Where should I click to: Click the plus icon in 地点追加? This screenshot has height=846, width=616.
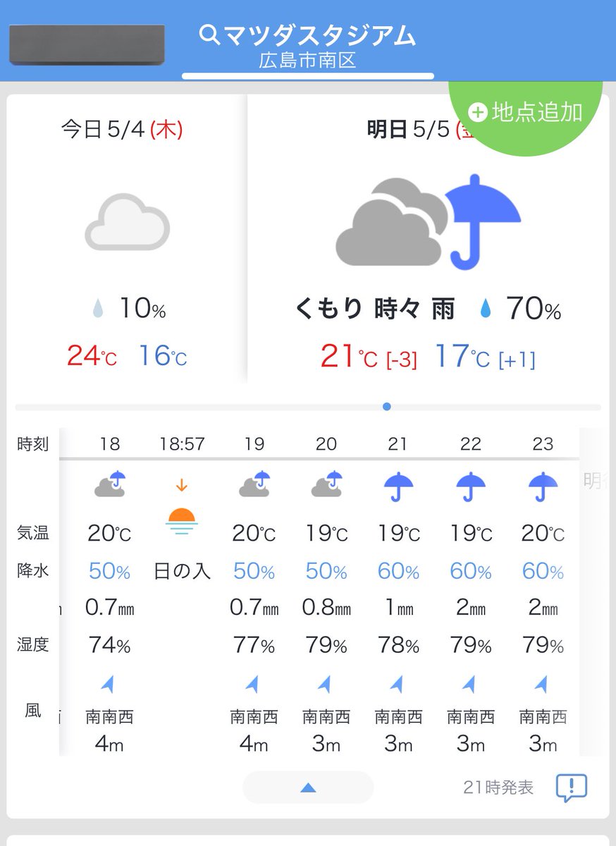[478, 113]
